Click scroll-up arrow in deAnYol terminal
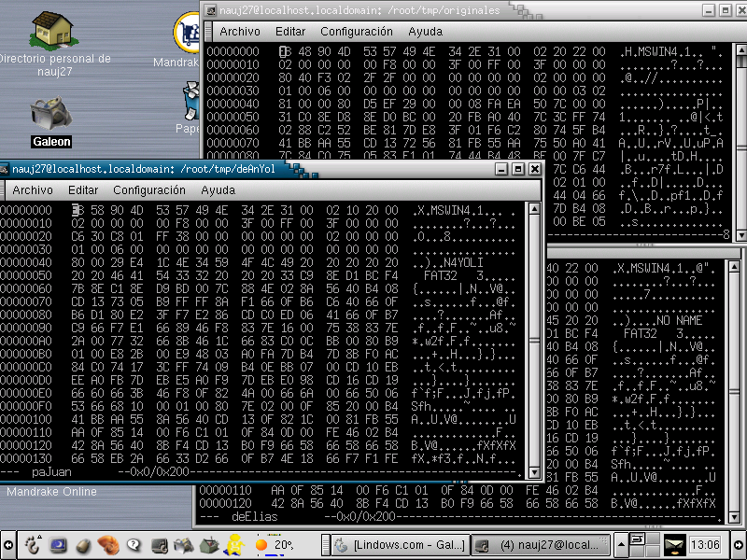Screen dimensions: 747x560 point(534,208)
